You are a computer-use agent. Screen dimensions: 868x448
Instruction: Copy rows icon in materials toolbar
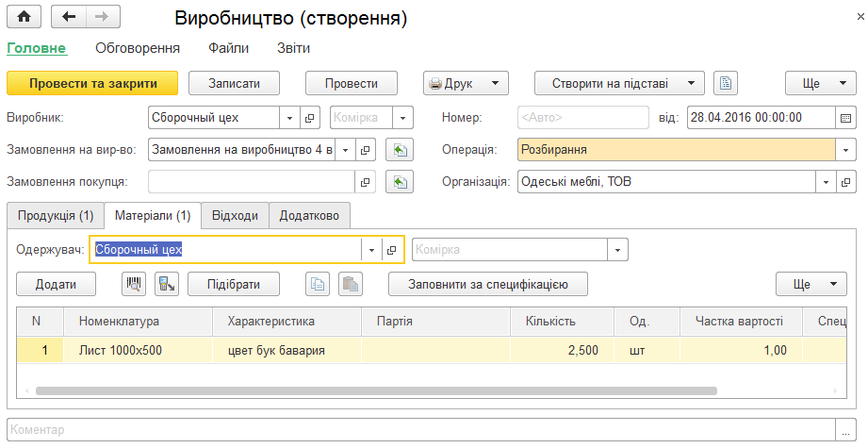point(318,284)
